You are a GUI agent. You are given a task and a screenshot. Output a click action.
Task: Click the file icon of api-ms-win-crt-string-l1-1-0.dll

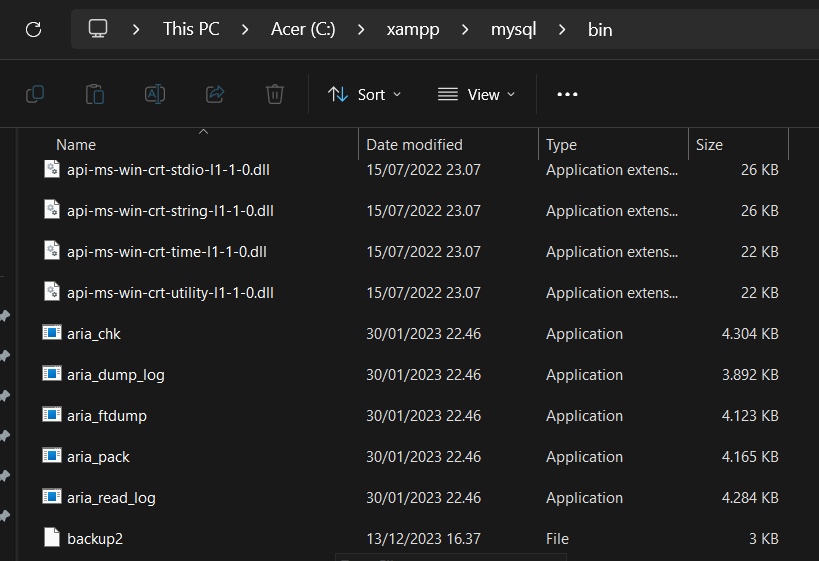click(x=52, y=210)
